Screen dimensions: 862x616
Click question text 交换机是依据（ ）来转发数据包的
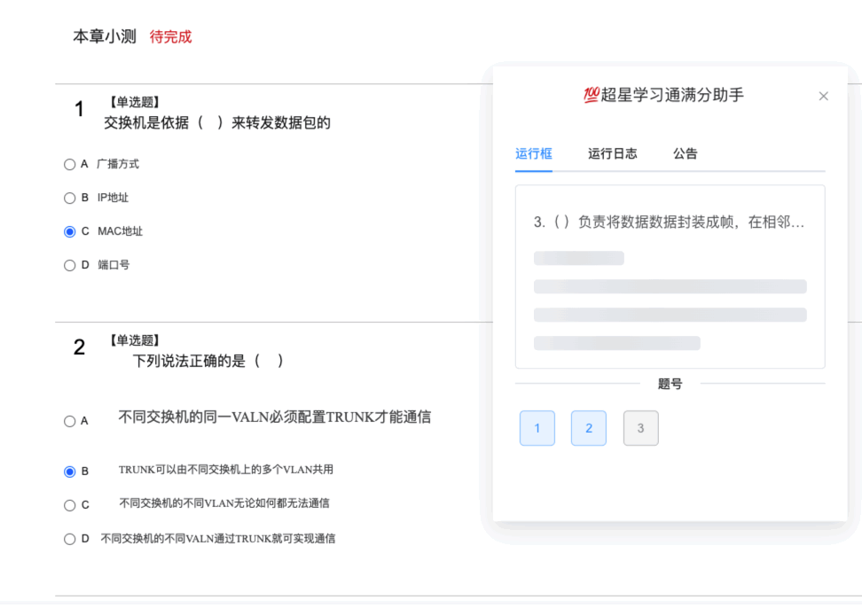coord(217,122)
